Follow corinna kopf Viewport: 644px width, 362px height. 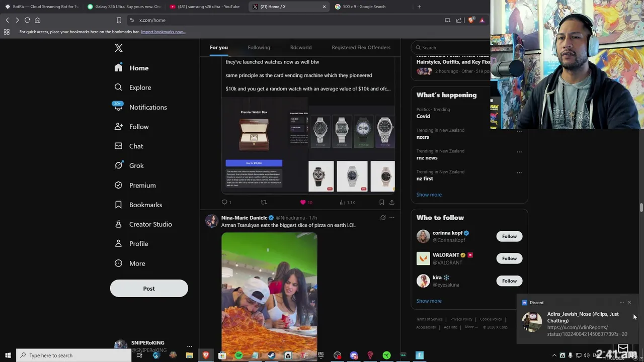click(x=509, y=236)
